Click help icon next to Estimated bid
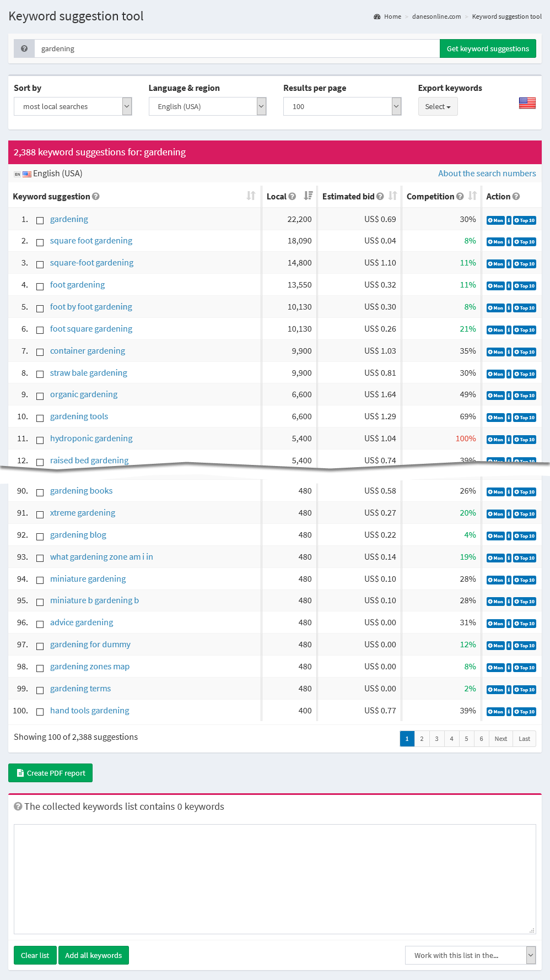This screenshot has height=980, width=550. click(x=380, y=197)
